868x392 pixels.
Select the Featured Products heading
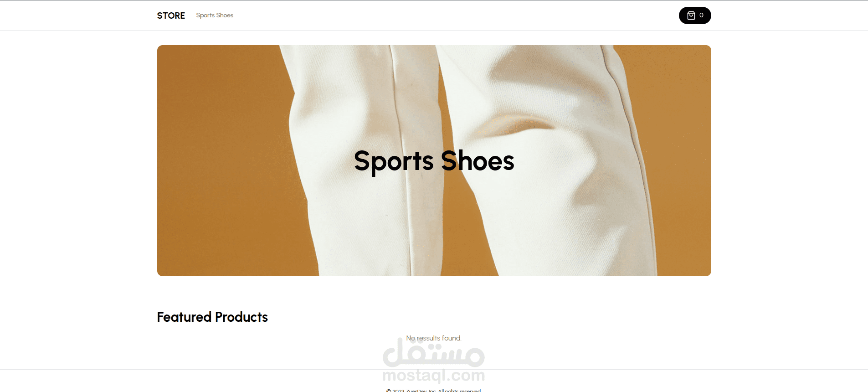coord(212,317)
